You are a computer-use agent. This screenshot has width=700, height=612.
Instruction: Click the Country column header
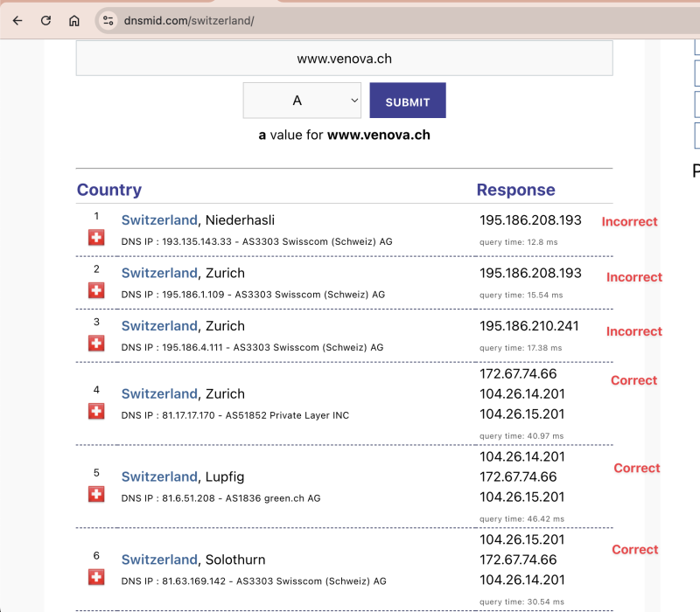[108, 190]
